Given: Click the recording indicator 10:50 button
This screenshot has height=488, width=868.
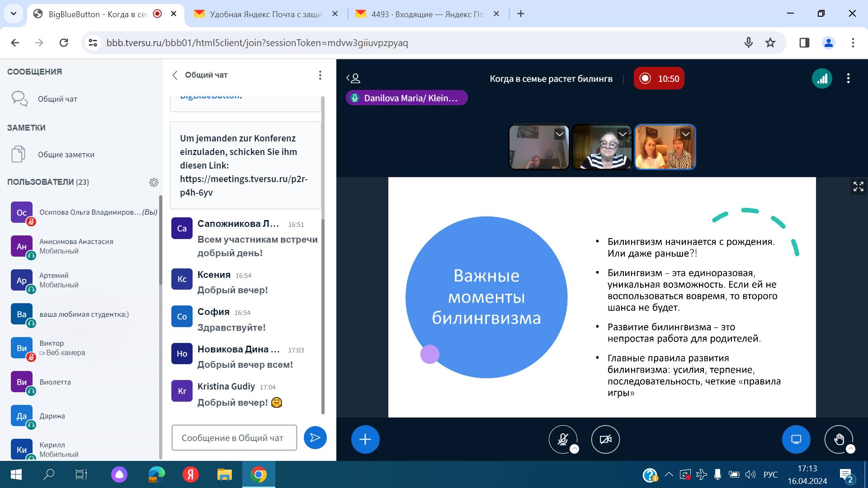Looking at the screenshot, I should point(659,79).
